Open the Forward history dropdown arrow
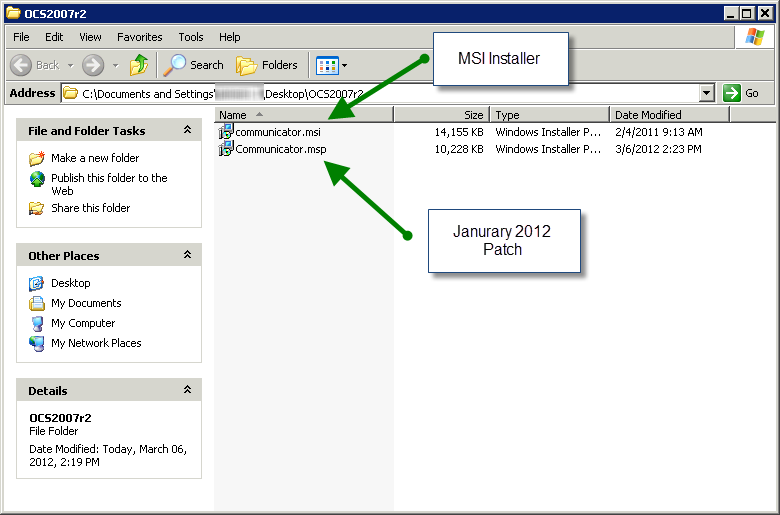 (115, 65)
